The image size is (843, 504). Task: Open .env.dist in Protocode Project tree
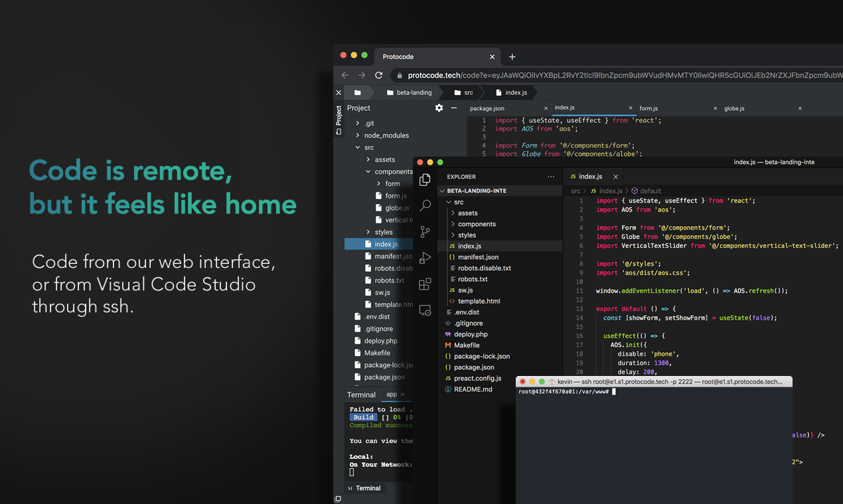click(377, 317)
